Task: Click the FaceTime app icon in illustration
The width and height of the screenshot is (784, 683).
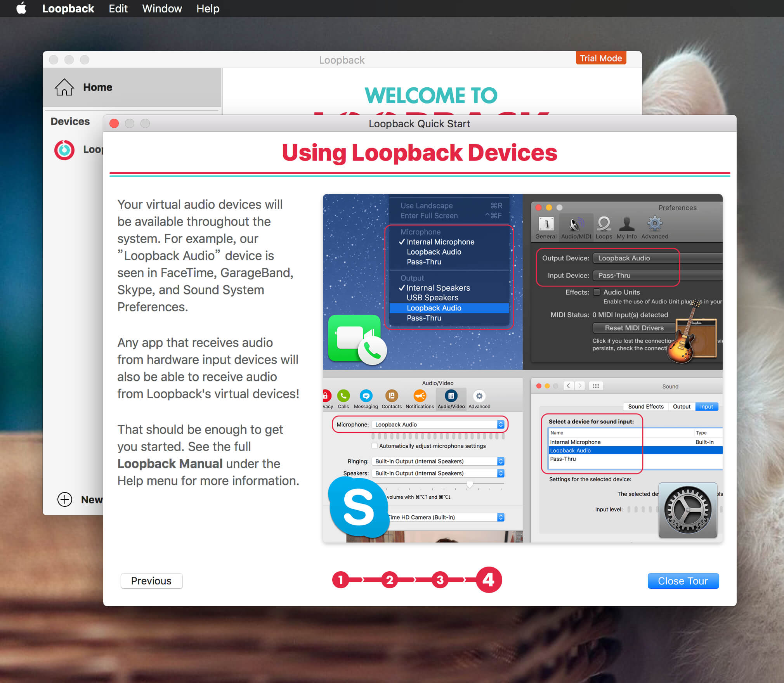Action: tap(357, 340)
